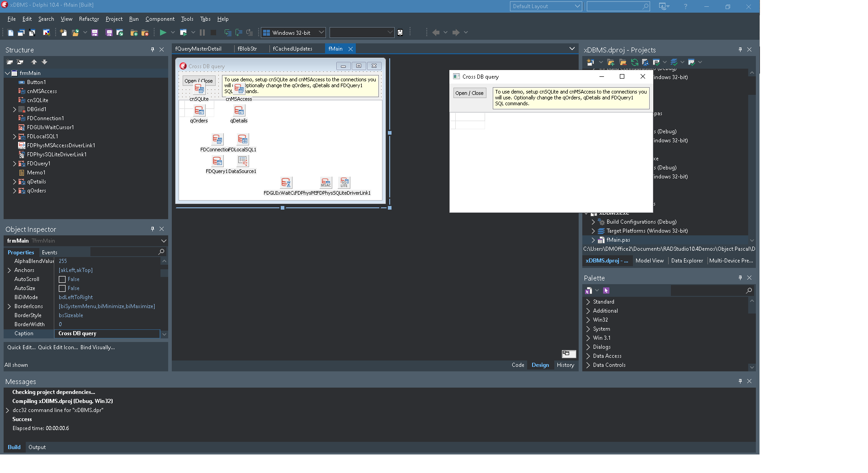
Task: Switch to the Output tab in Messages
Action: point(37,447)
